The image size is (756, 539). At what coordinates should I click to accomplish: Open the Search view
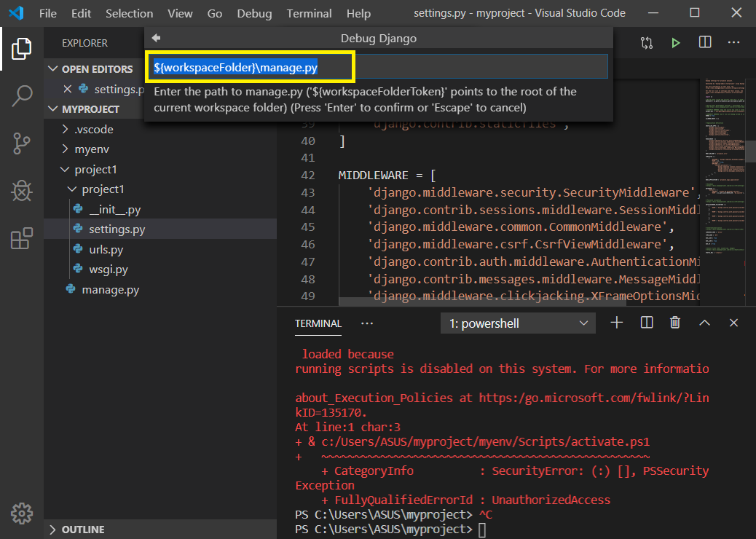click(x=21, y=95)
